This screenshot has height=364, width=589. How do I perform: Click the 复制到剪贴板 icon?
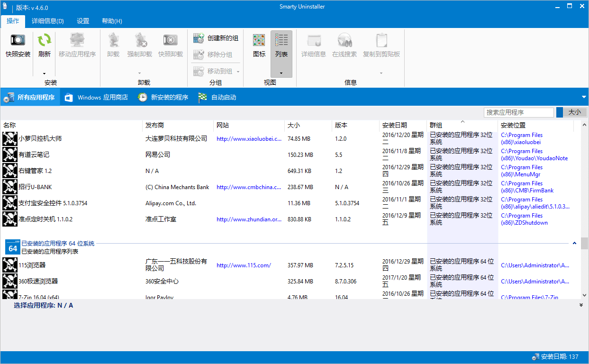pyautogui.click(x=381, y=47)
